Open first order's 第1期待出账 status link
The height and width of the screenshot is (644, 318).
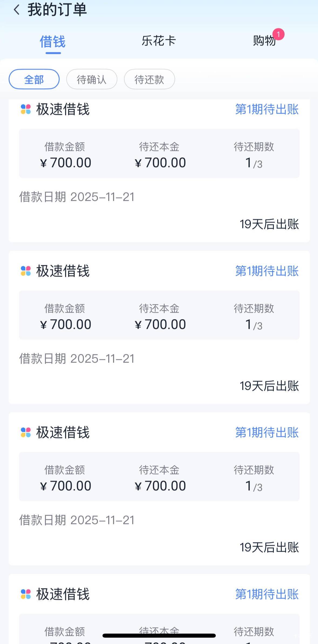(x=267, y=109)
